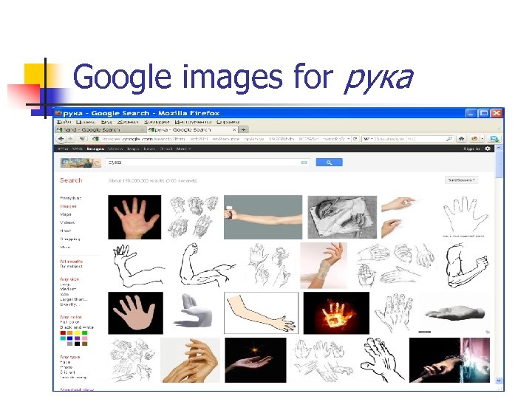The width and height of the screenshot is (532, 399).
Task: Filter by Medium image size
Action: click(68, 289)
